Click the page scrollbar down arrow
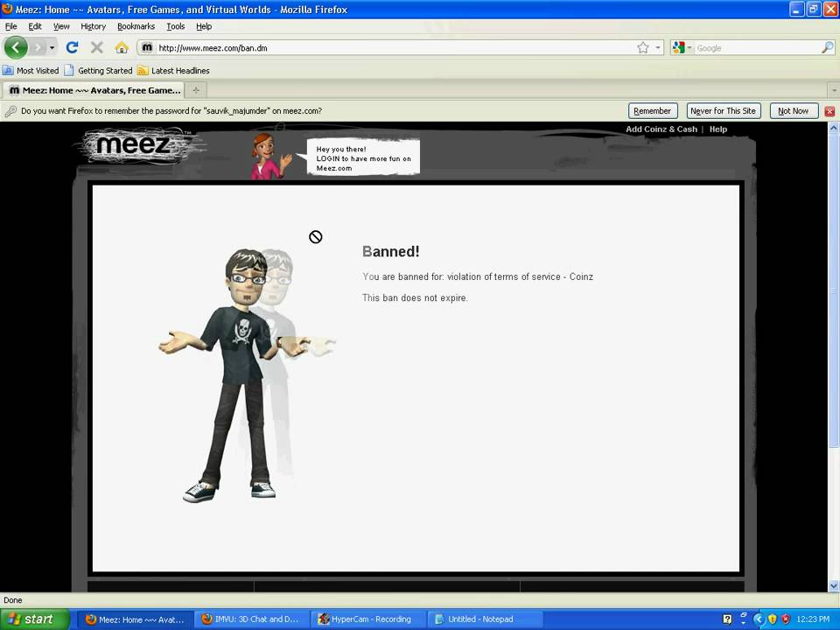This screenshot has width=840, height=630. click(834, 586)
